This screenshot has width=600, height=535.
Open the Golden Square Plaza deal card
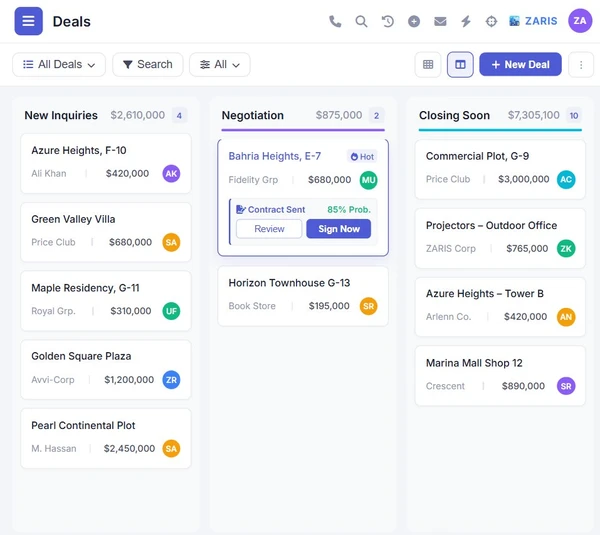(106, 370)
